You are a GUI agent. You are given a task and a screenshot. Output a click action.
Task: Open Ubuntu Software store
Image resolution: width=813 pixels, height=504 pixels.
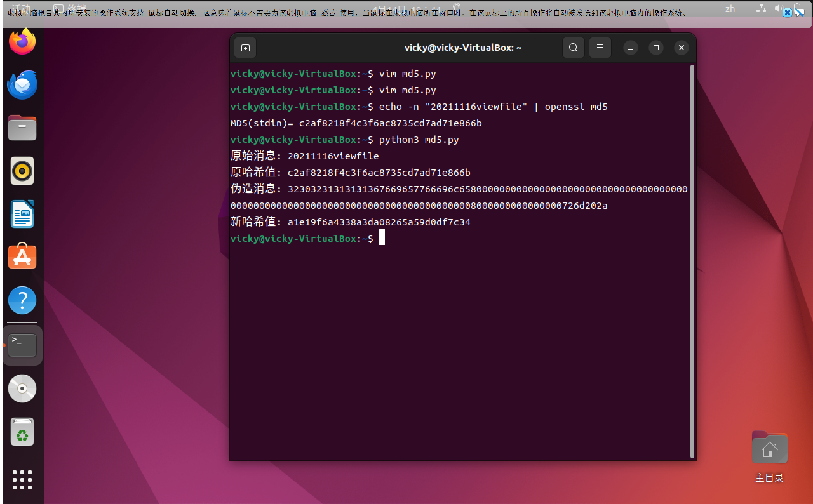22,257
